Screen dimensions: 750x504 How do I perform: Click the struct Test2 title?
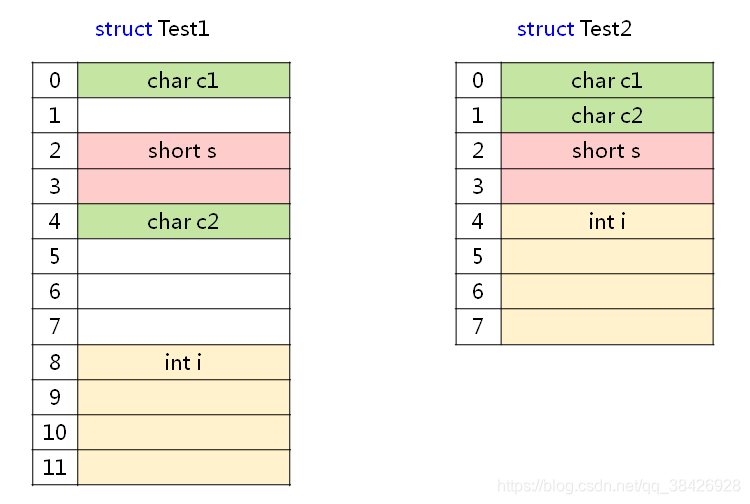pos(574,29)
